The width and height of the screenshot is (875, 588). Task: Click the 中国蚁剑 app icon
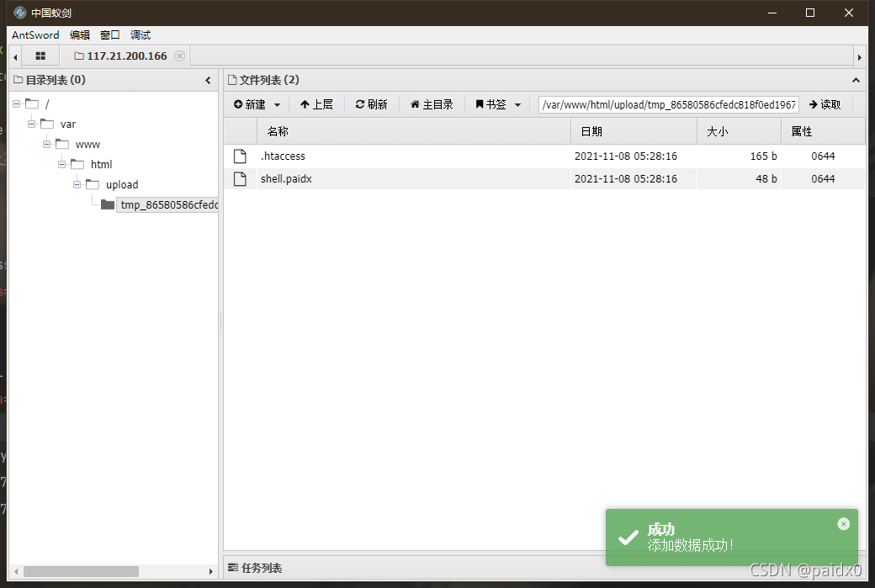pyautogui.click(x=19, y=13)
